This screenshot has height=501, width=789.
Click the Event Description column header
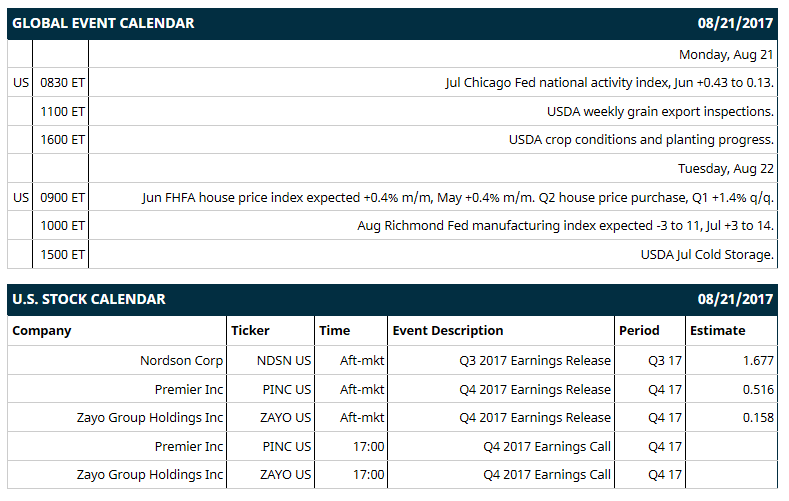point(448,330)
